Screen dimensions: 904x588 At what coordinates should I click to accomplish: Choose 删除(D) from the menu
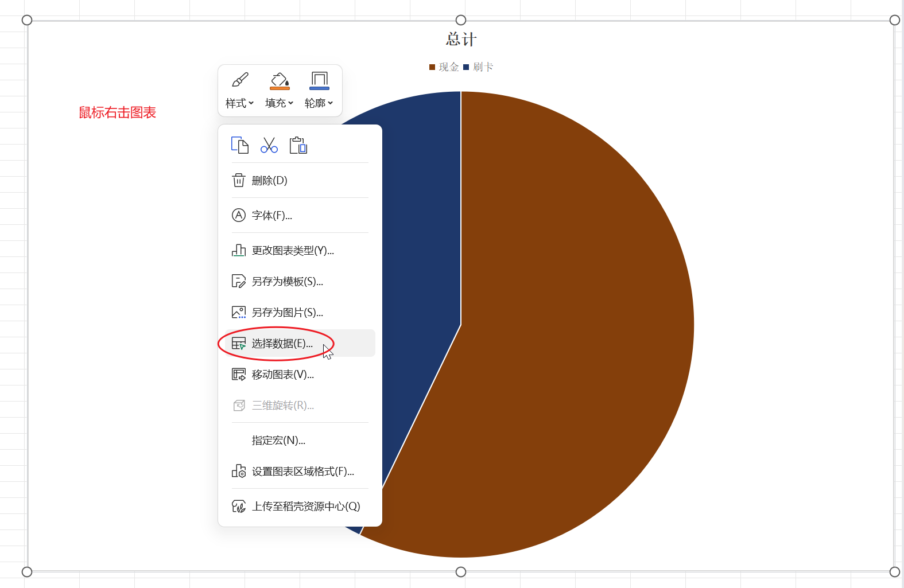(x=300, y=181)
